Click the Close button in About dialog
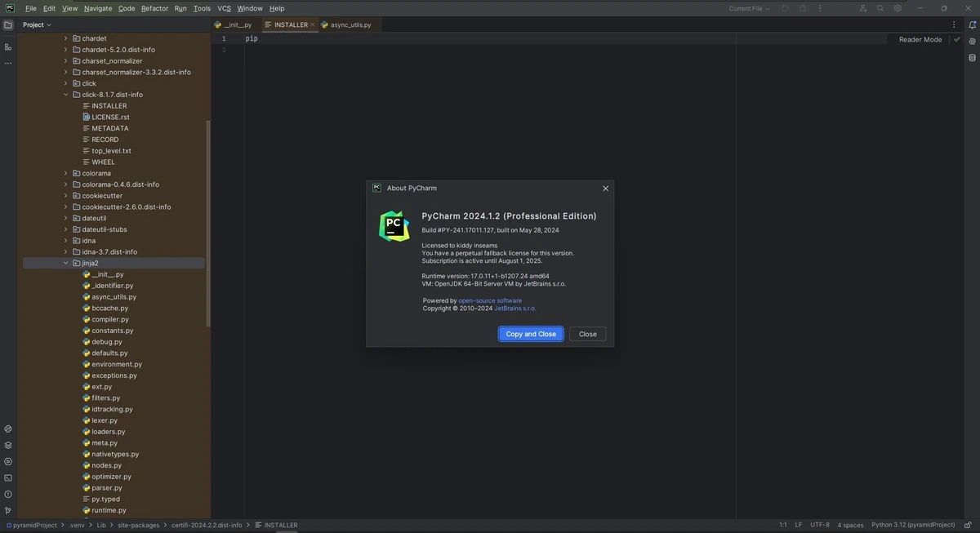 point(588,334)
